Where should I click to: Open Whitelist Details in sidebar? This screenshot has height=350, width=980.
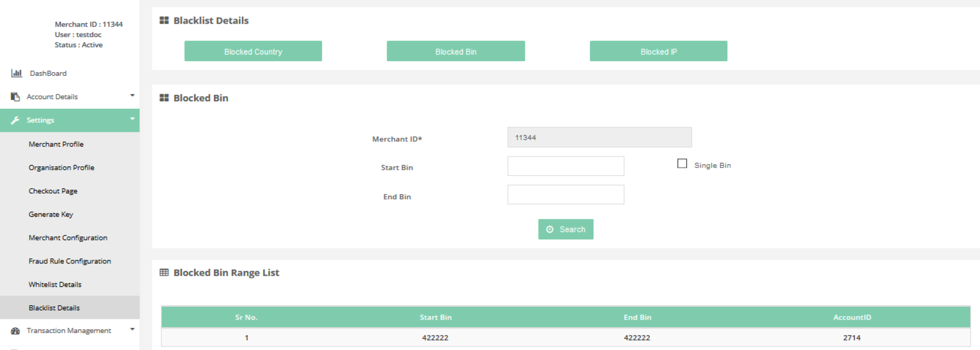(x=55, y=285)
